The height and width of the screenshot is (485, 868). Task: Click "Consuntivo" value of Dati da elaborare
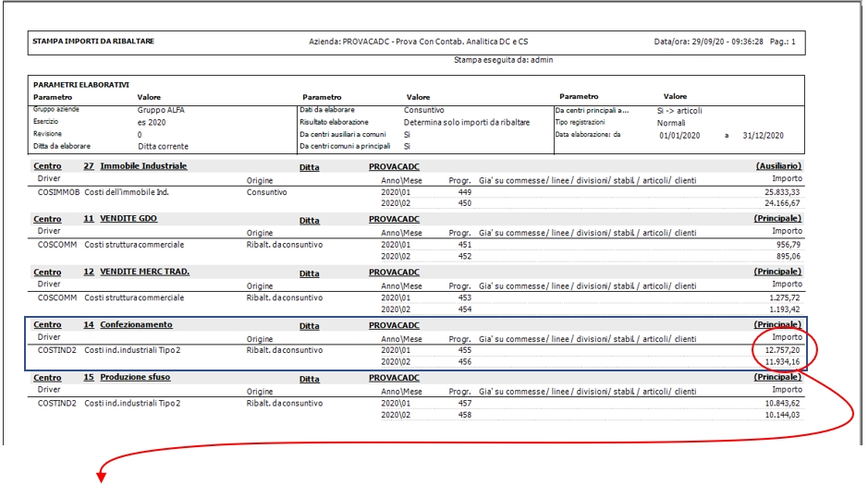pos(423,110)
